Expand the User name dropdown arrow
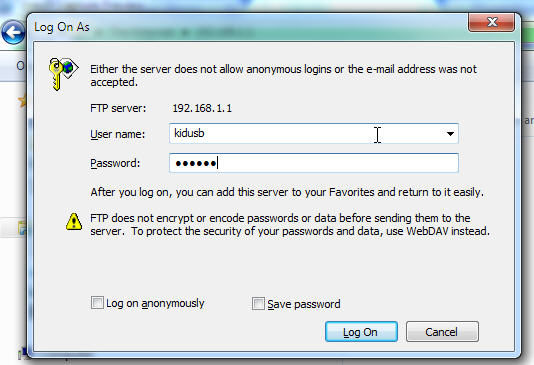Screen dimensions: 534x365 (450, 133)
